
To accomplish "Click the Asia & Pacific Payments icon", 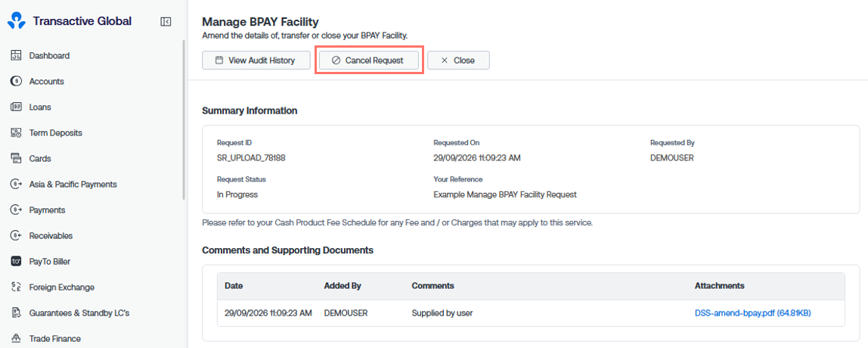I will click(x=16, y=184).
